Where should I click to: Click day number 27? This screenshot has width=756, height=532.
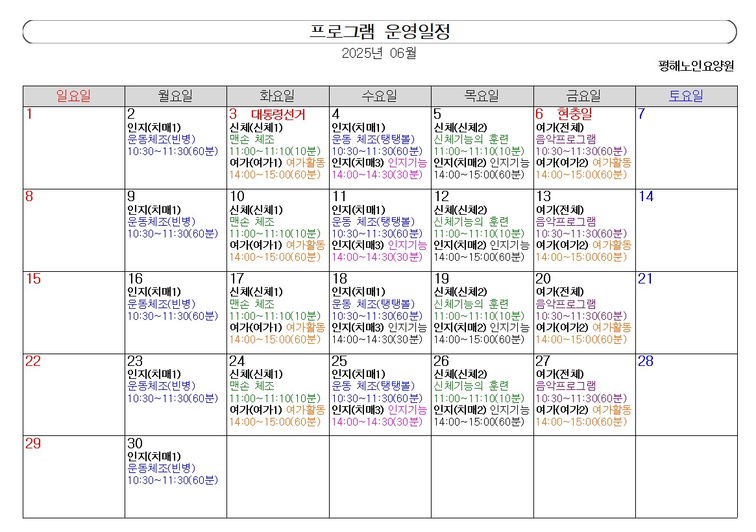pyautogui.click(x=543, y=361)
